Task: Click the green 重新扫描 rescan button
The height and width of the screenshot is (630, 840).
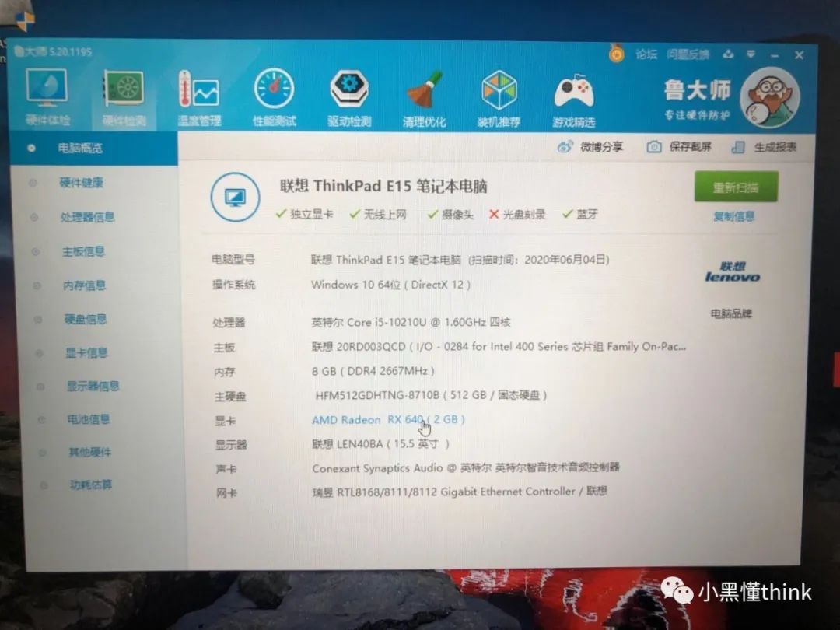Action: (736, 187)
